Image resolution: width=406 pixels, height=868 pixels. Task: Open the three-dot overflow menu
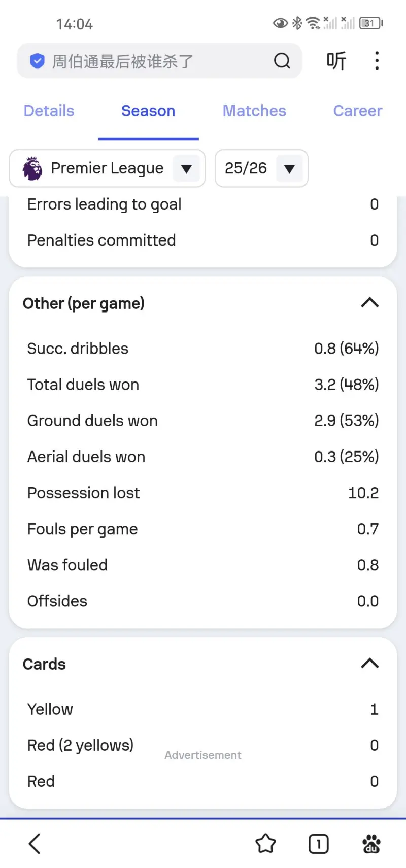coord(377,61)
